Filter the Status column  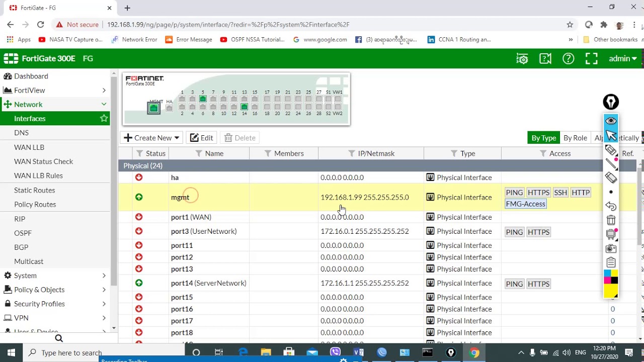point(140,153)
